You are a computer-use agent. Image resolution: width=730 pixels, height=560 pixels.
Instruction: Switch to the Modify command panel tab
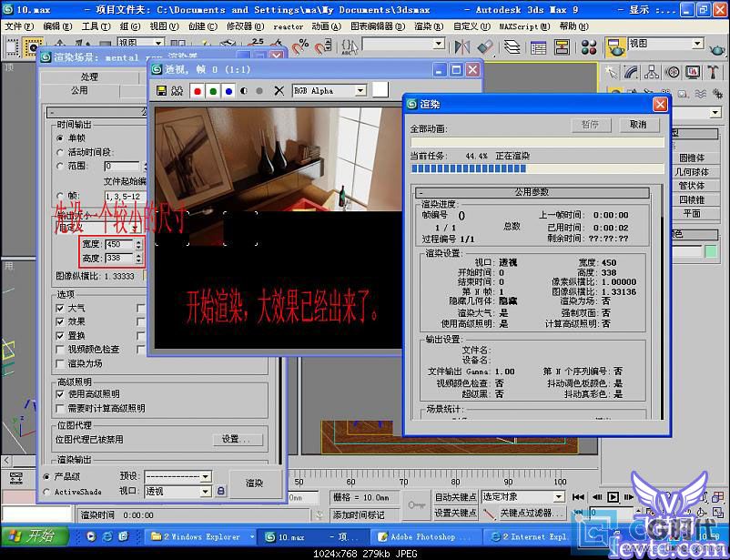point(631,72)
